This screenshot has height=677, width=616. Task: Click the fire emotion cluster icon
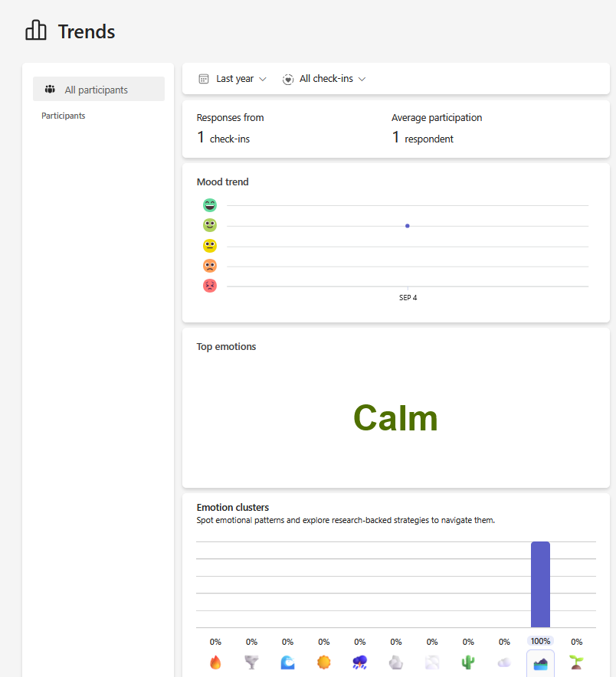point(215,662)
